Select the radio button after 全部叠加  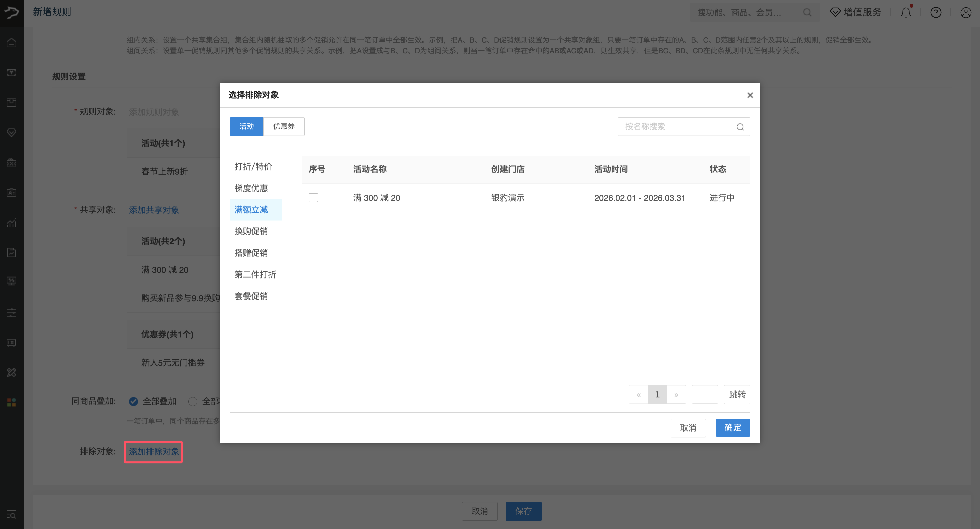[193, 401]
